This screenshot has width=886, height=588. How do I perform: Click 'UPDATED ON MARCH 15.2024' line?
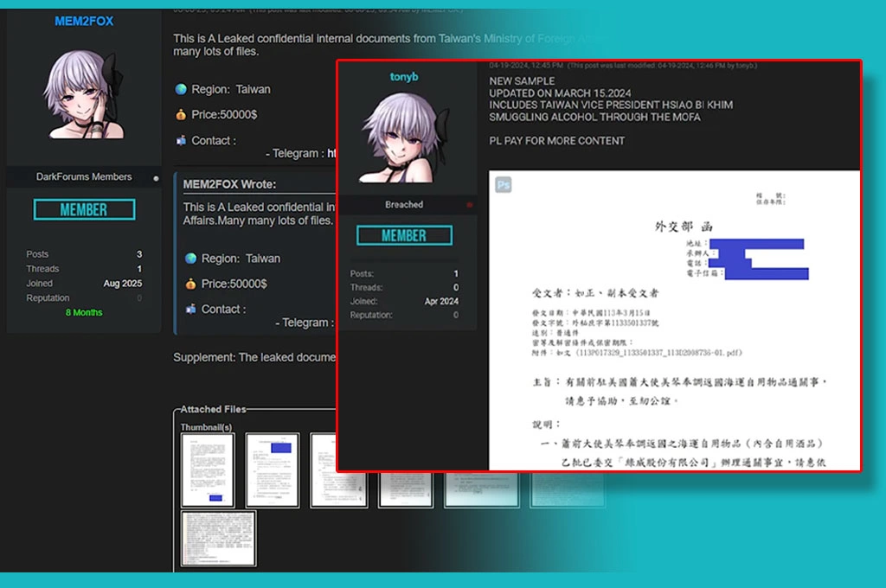(x=560, y=93)
